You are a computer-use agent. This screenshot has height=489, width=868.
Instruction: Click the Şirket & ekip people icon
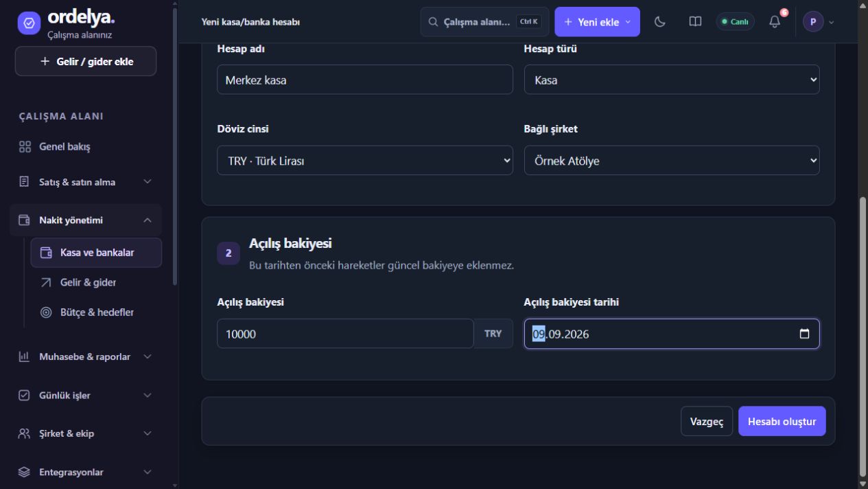[25, 433]
